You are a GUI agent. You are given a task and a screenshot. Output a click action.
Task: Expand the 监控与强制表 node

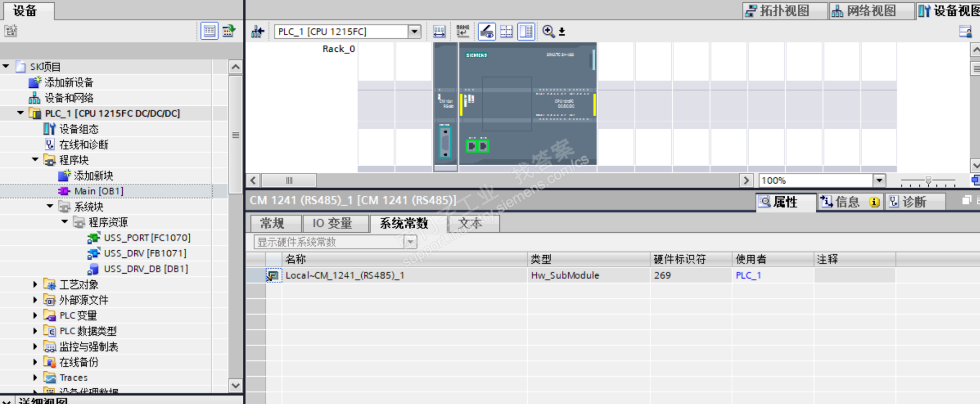35,347
